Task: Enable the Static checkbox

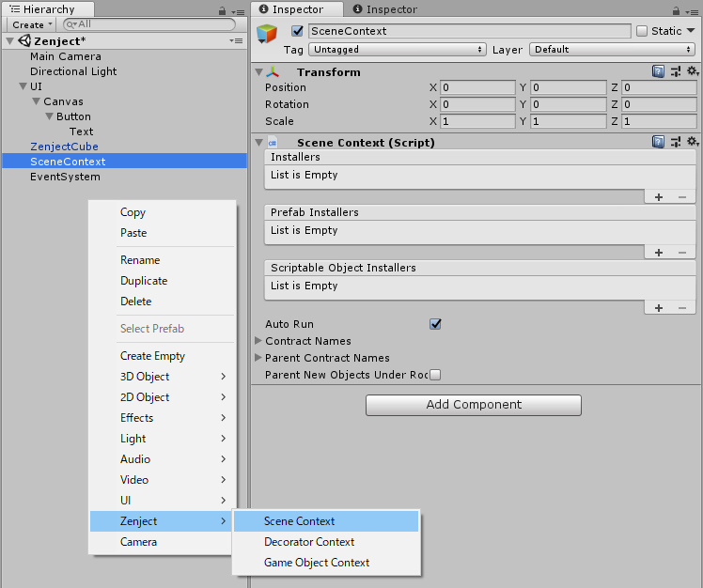Action: (642, 31)
